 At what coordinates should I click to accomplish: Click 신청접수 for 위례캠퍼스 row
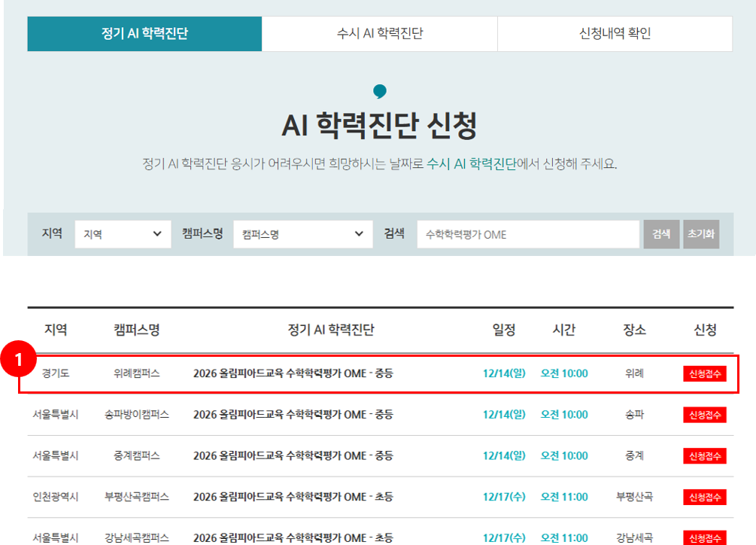pyautogui.click(x=705, y=374)
